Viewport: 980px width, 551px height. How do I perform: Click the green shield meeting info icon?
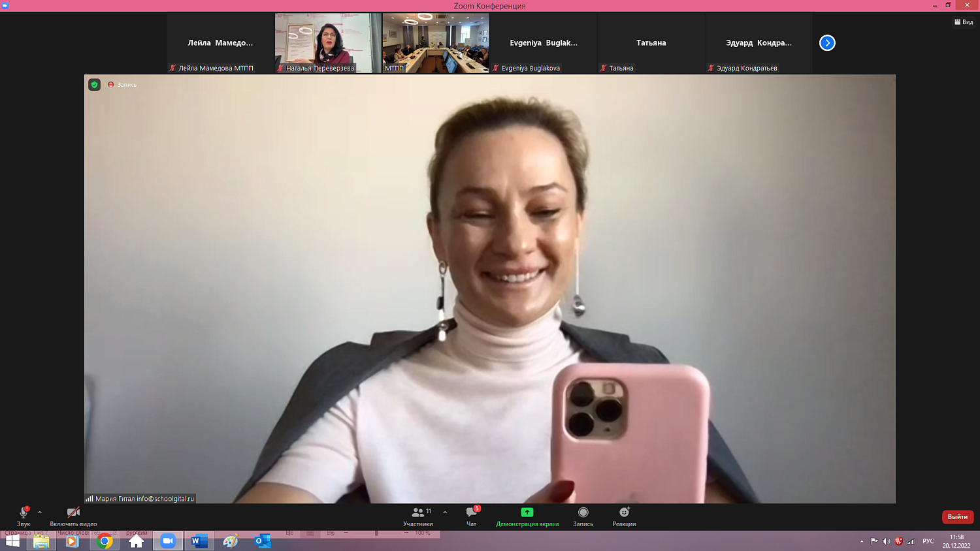click(x=95, y=85)
